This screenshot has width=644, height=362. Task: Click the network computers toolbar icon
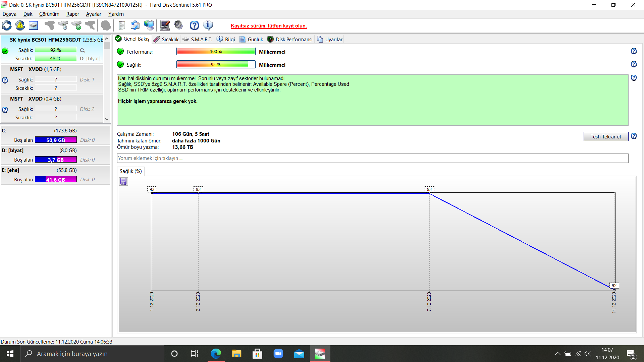[x=149, y=25]
